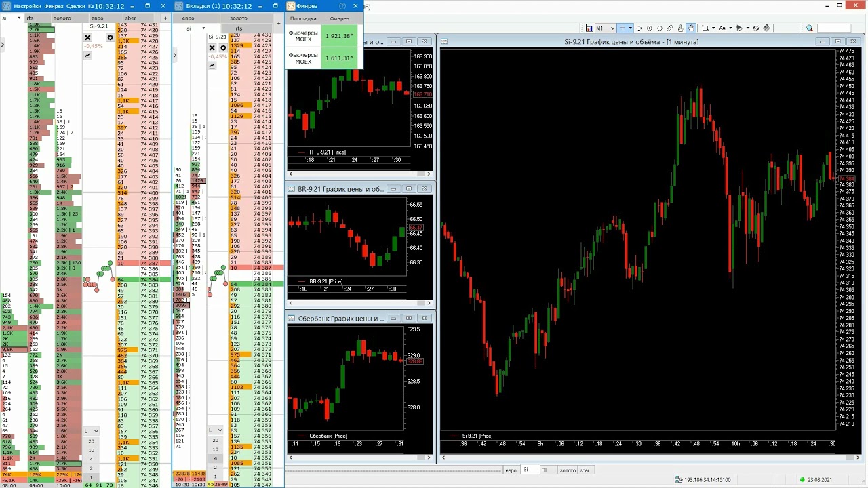
Task: Cancel orders X icon in left order book
Action: [87, 38]
